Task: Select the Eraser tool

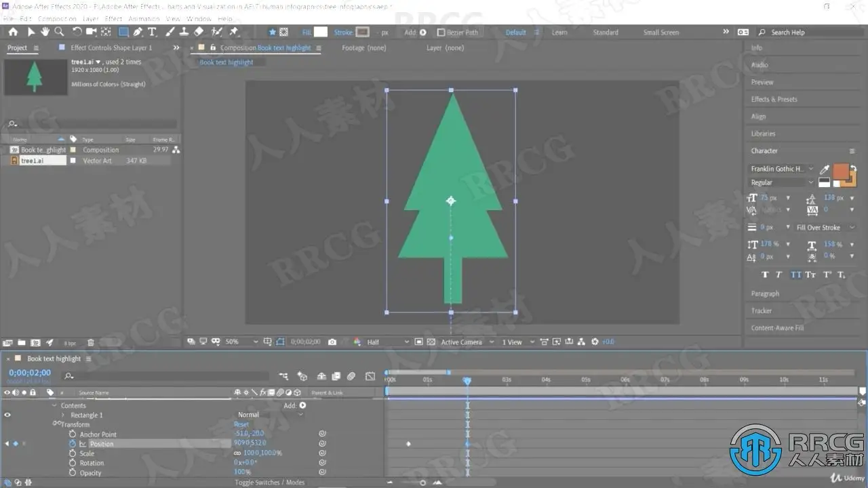Action: 199,32
